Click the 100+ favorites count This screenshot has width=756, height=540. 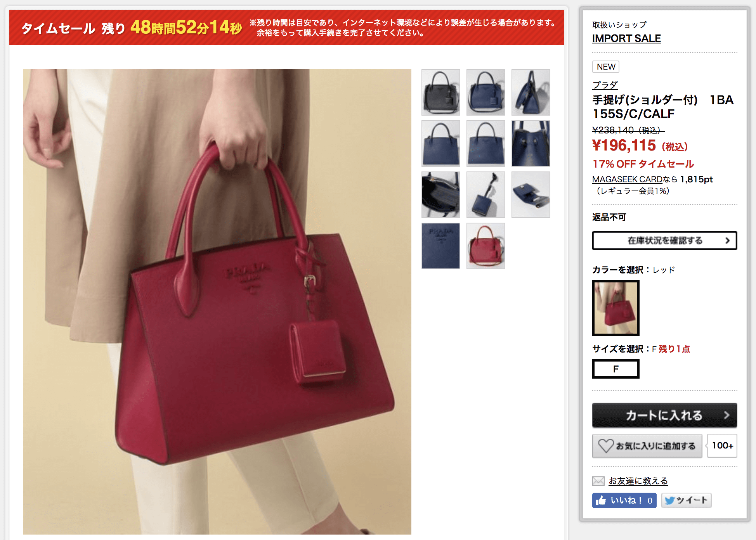[722, 446]
